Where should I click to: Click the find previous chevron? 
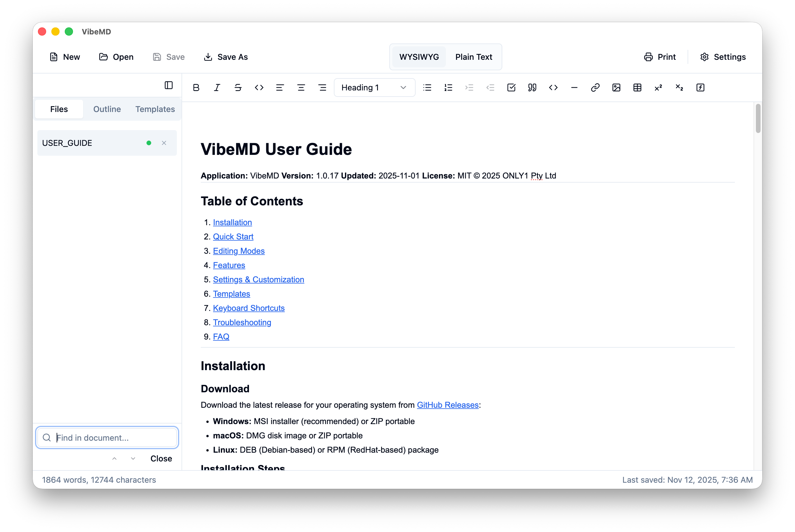114,459
